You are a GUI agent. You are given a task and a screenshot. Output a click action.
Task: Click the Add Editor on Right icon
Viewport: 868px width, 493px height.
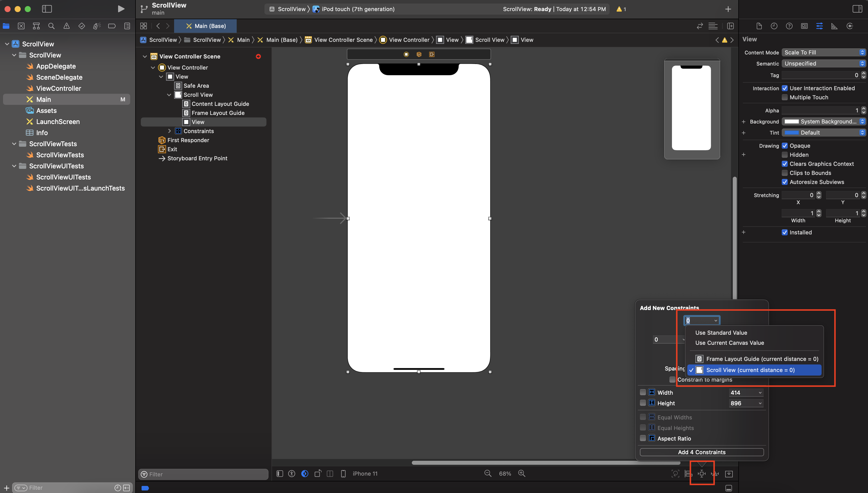pyautogui.click(x=730, y=26)
